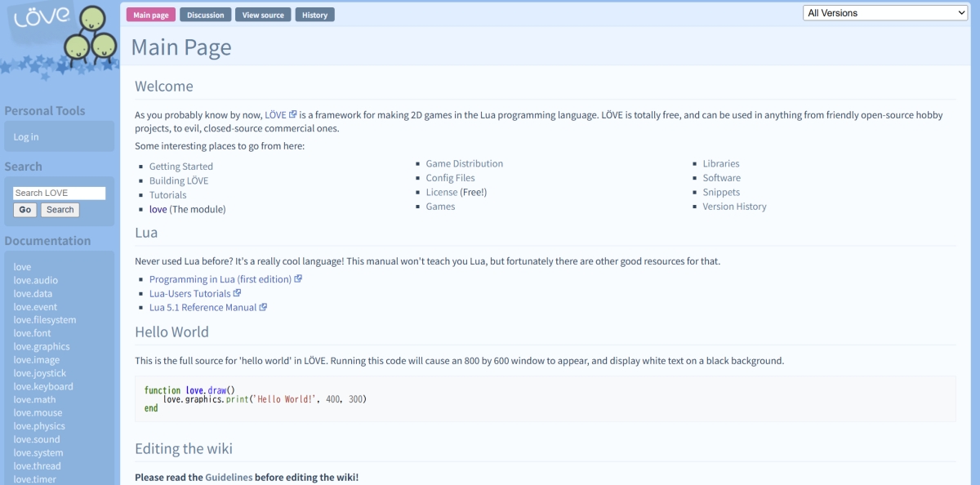
Task: Open Programming in Lua (first edition) link
Action: [x=220, y=279]
